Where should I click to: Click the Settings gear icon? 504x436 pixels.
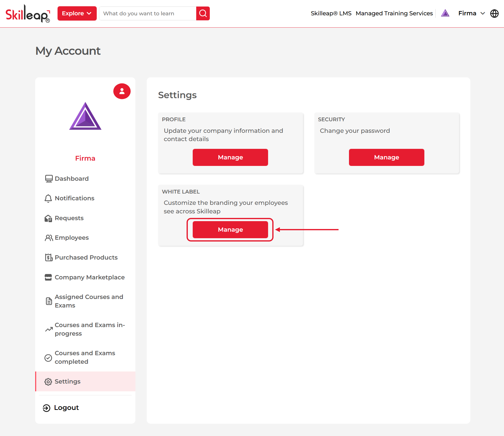pyautogui.click(x=48, y=382)
